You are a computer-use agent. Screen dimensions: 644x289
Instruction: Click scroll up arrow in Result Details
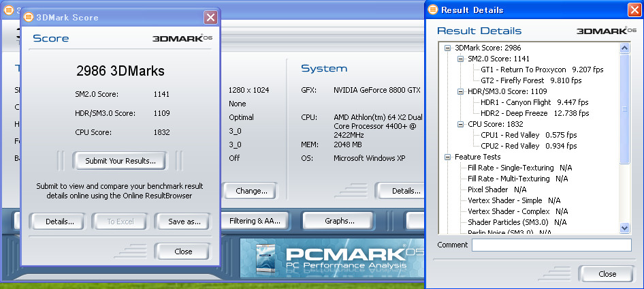click(624, 48)
